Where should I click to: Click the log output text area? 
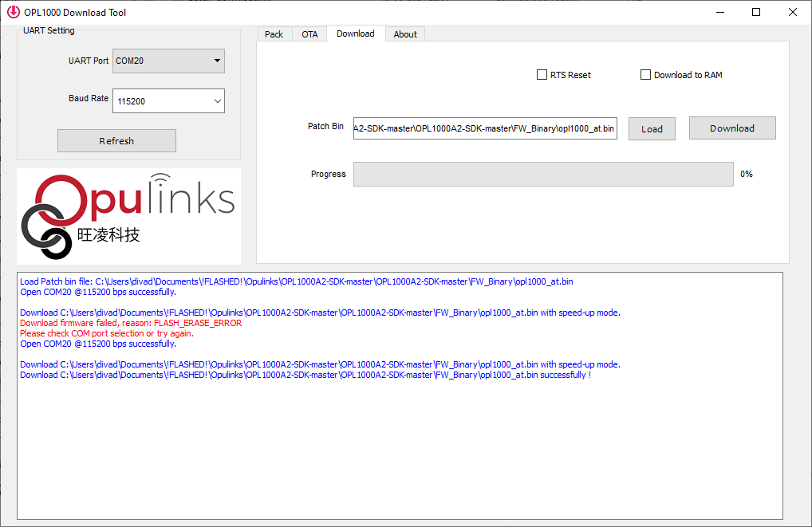pyautogui.click(x=400, y=396)
